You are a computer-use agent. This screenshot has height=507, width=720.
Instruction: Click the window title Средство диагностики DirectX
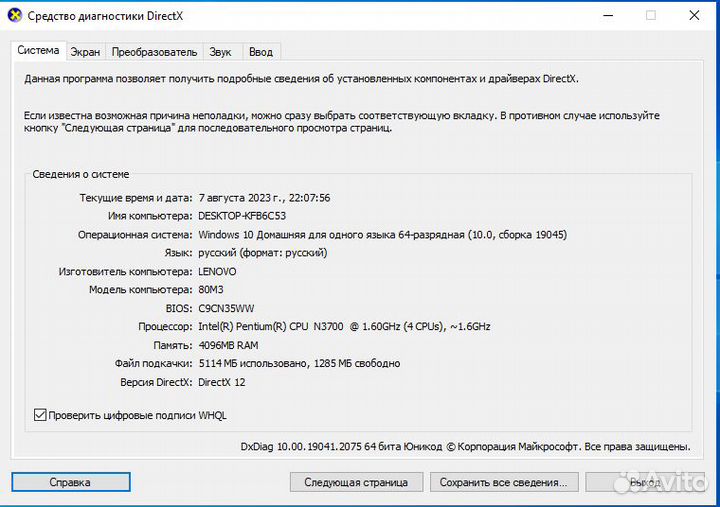point(105,16)
